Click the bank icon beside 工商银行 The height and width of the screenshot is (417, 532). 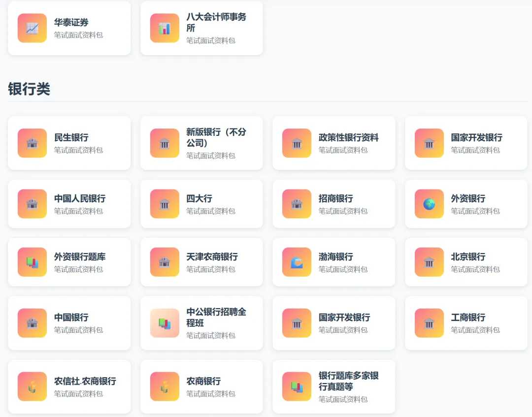tap(429, 323)
